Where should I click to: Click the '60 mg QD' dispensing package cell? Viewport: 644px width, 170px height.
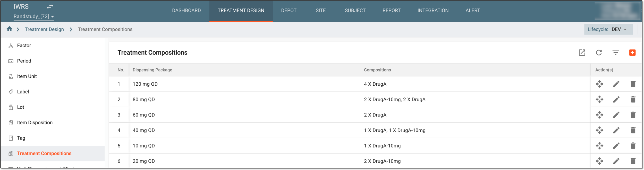coord(143,115)
